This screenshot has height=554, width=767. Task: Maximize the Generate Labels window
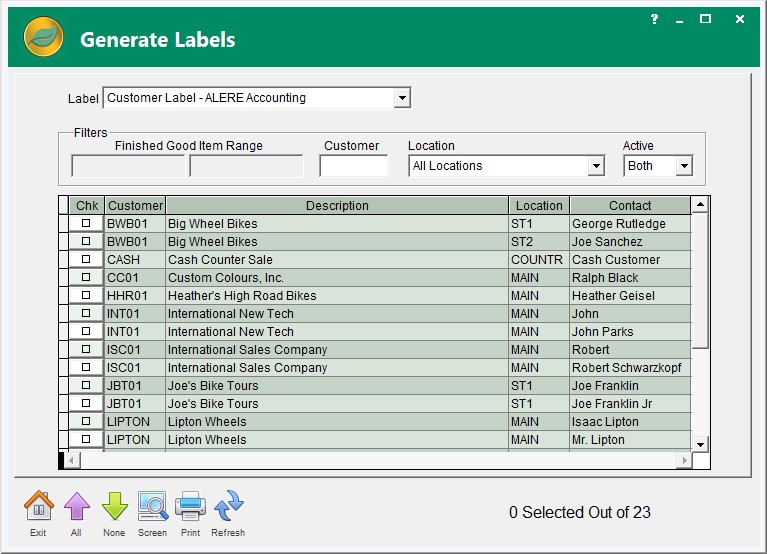[705, 19]
